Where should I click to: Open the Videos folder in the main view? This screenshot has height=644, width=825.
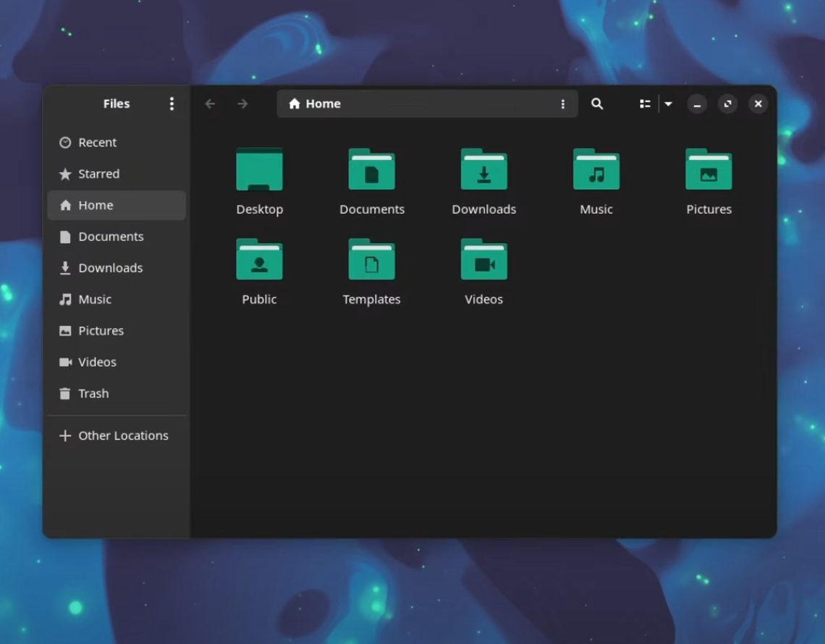coord(483,260)
